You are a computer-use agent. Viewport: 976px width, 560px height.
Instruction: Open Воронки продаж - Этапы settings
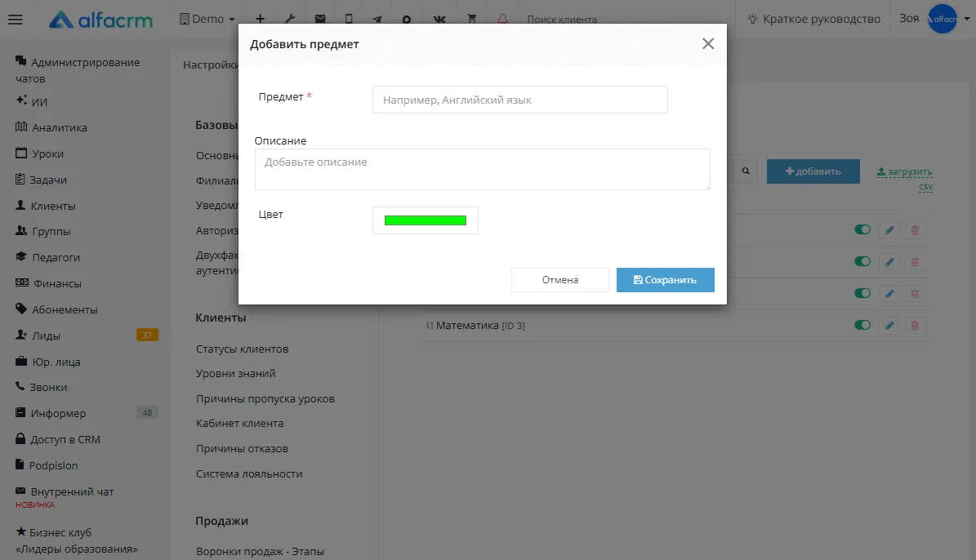[261, 551]
